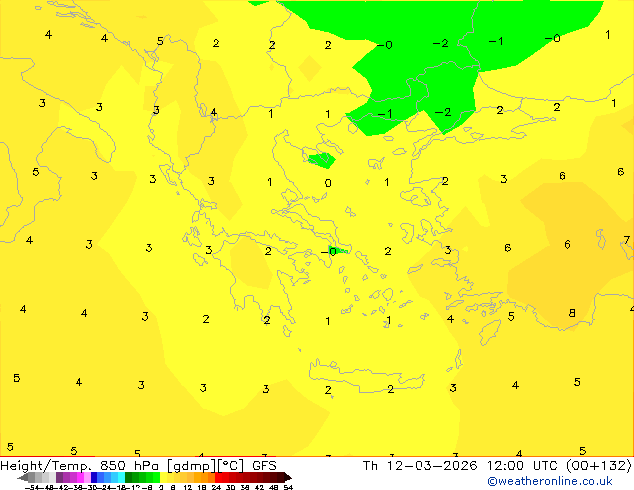The height and width of the screenshot is (490, 634).
Task: Click the legend value "12"
Action: coord(188,487)
